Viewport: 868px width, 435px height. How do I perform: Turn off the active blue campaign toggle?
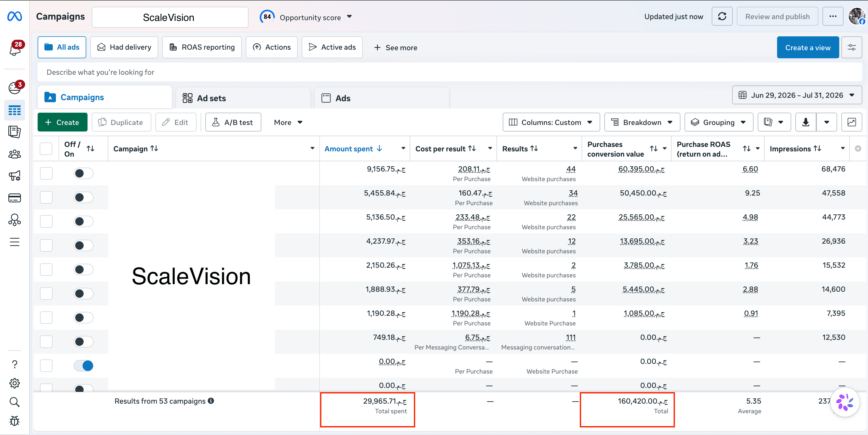pos(83,365)
